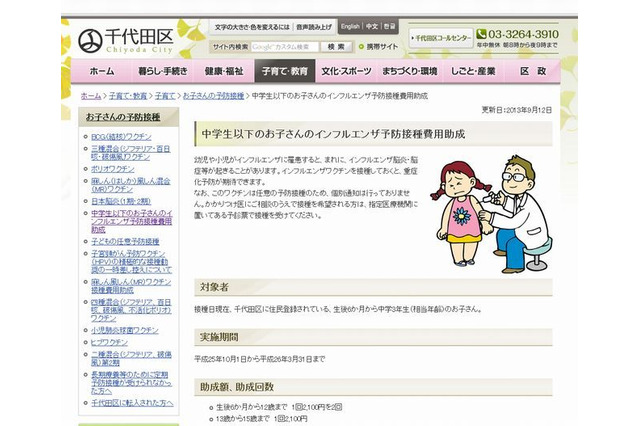640x426 pixels.
Task: Open 麻しん風しん(MR)ワクチン接種費用助成 link
Action: [131, 286]
